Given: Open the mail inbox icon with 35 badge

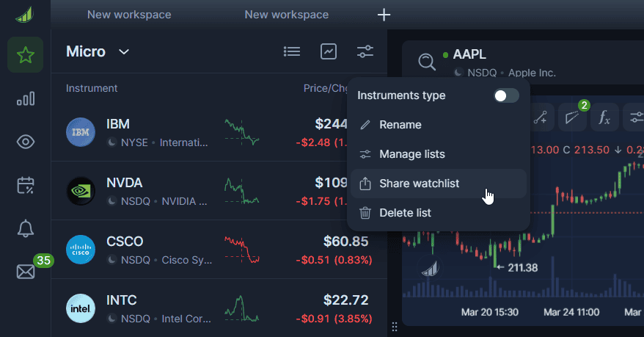Looking at the screenshot, I should (x=26, y=272).
